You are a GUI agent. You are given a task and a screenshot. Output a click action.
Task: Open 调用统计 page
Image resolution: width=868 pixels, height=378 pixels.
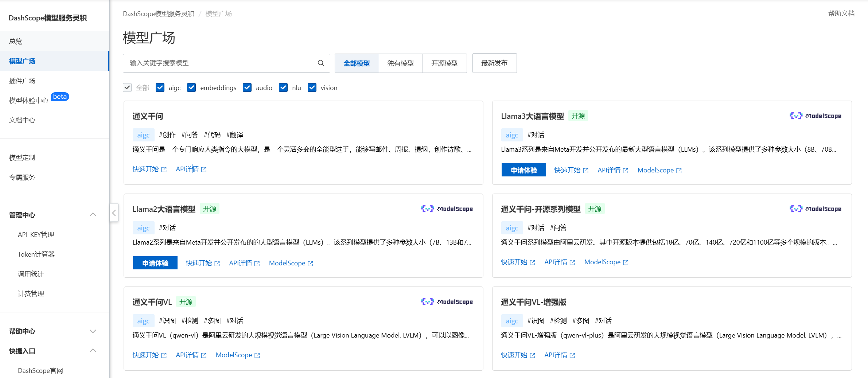tap(31, 274)
